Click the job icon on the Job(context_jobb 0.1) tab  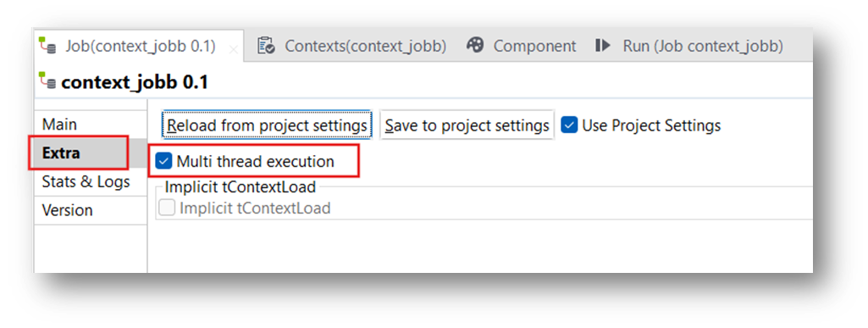47,46
